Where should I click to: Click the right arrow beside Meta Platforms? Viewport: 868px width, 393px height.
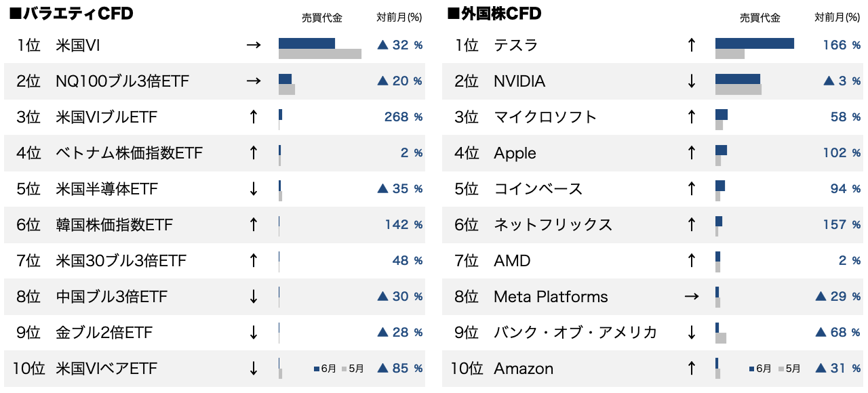(692, 296)
